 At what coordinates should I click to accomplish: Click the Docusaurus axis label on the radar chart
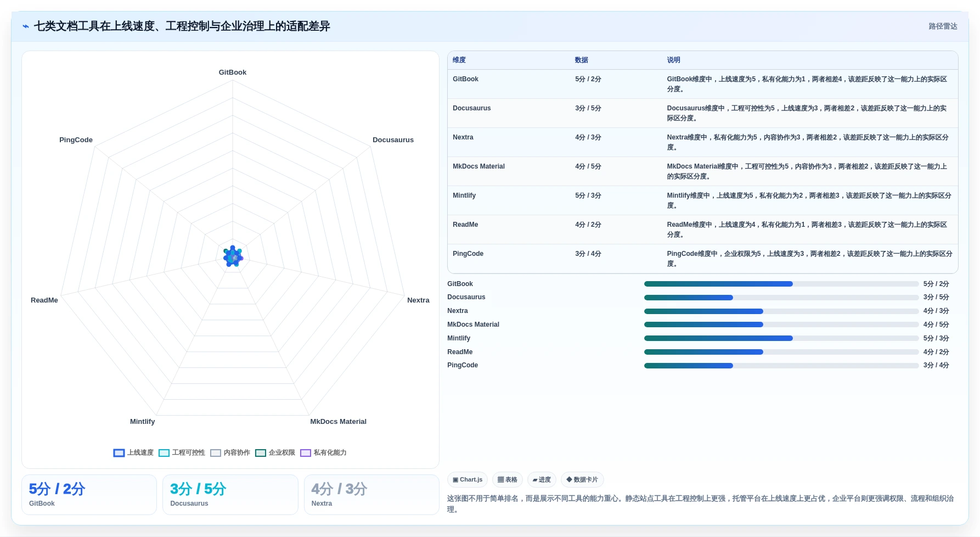coord(393,140)
